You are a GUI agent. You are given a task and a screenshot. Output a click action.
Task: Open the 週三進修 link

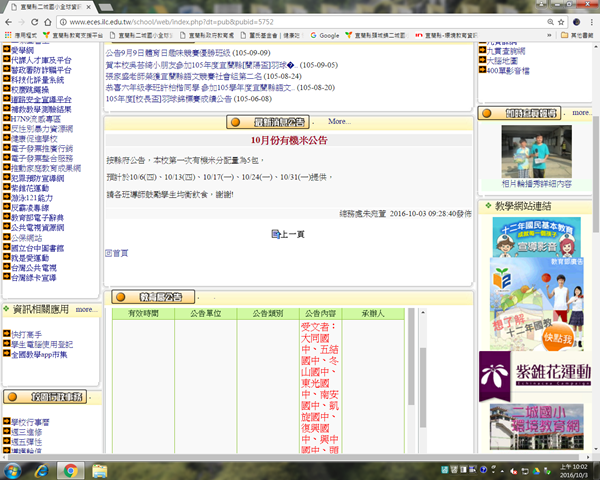point(26,432)
